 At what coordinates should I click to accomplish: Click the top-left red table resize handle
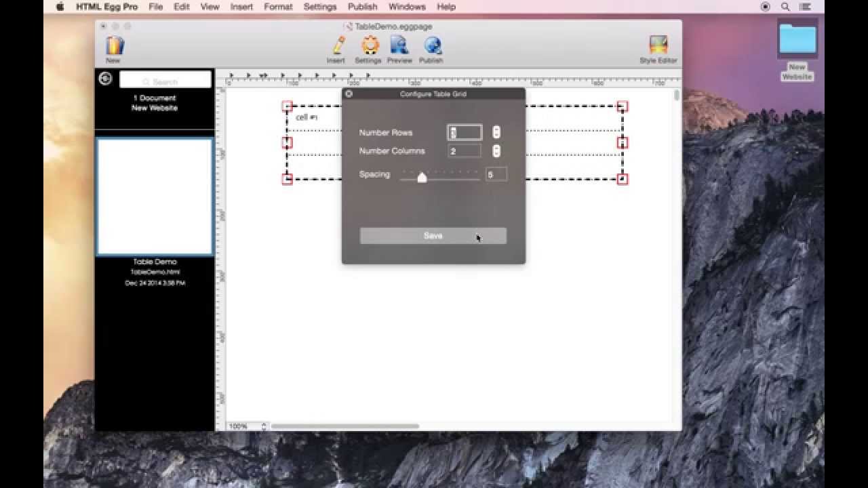(x=287, y=106)
